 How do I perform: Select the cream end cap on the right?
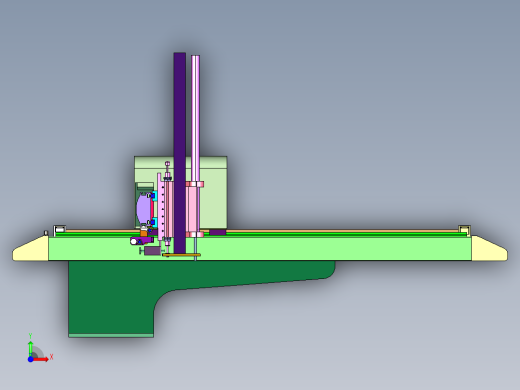click(489, 248)
